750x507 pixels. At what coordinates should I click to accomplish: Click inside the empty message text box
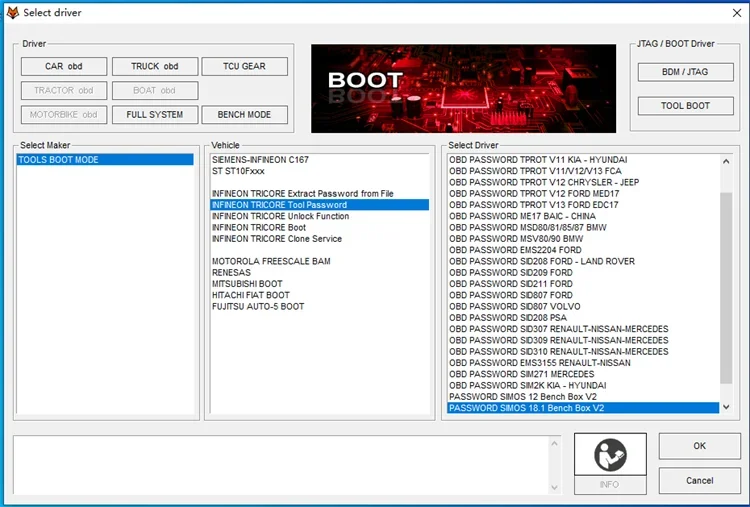(281, 464)
